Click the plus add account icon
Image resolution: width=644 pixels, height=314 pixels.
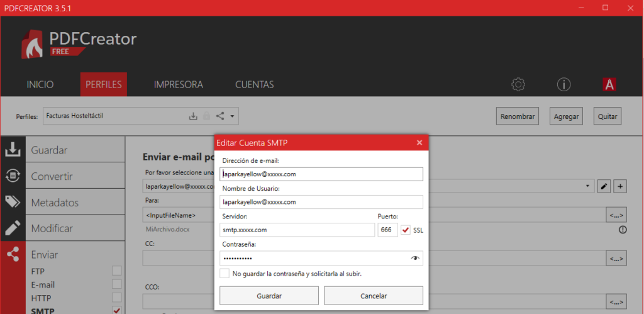tap(620, 186)
